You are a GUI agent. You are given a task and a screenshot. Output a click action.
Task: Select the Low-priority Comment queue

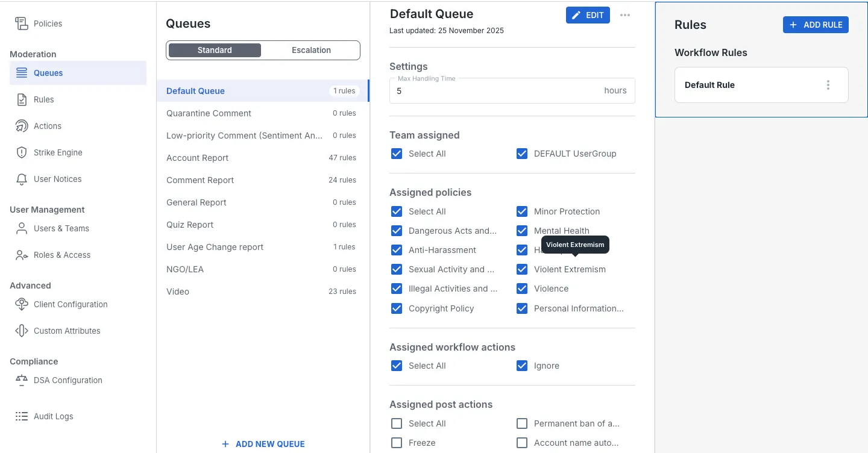click(x=263, y=136)
